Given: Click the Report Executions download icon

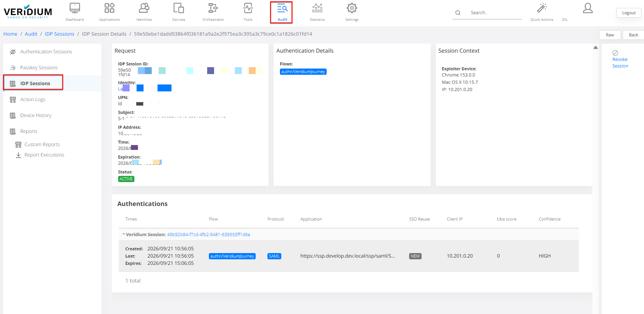Looking at the screenshot, I should [18, 155].
